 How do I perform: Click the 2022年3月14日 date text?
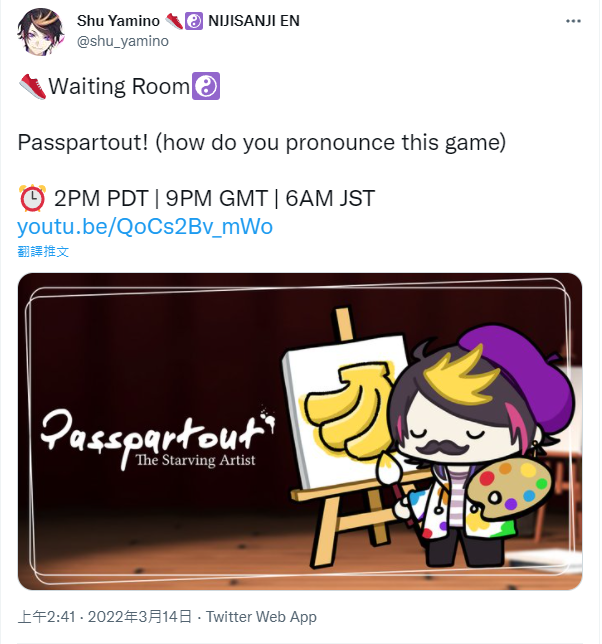tap(140, 617)
